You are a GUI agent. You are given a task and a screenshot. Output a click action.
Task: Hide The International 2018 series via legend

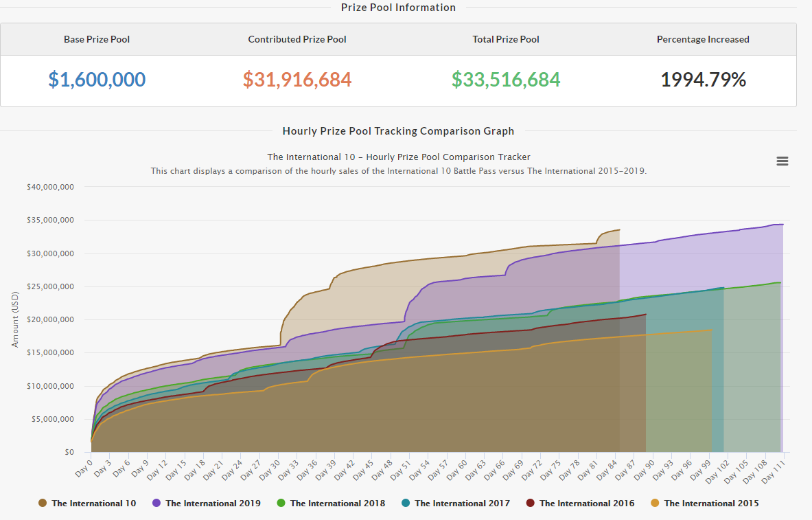(x=331, y=503)
